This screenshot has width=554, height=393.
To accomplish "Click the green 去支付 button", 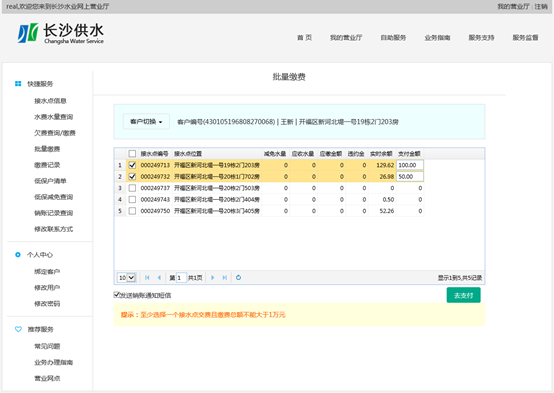I will point(464,295).
